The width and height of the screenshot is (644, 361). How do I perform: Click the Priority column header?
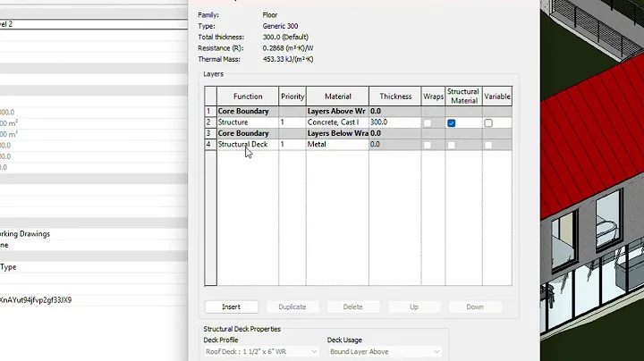click(x=292, y=96)
